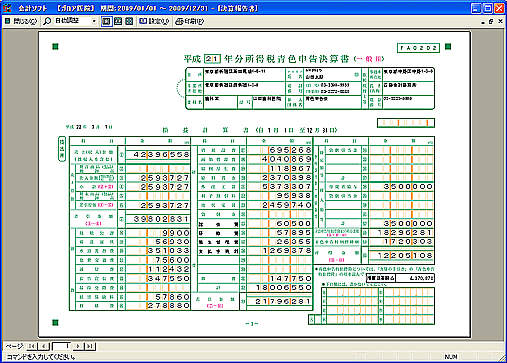Image resolution: width=507 pixels, height=363 pixels.
Task: Click the expense value 75600
Action: [172, 260]
